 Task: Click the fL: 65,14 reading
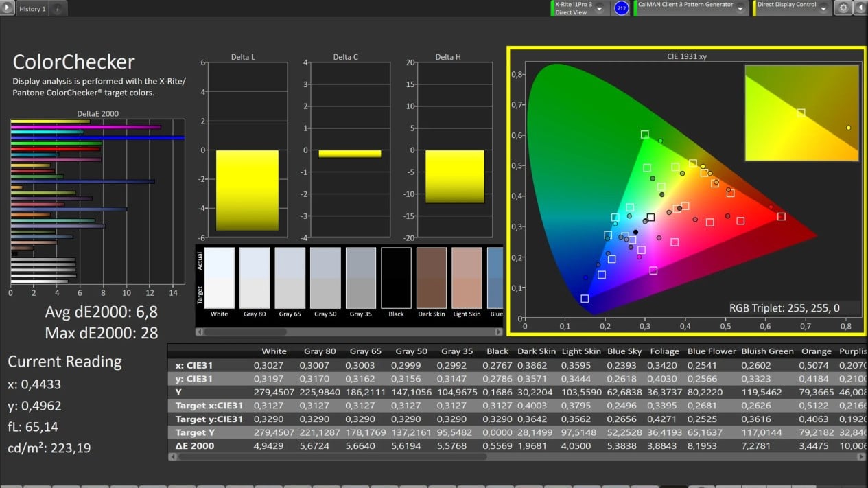coord(33,427)
